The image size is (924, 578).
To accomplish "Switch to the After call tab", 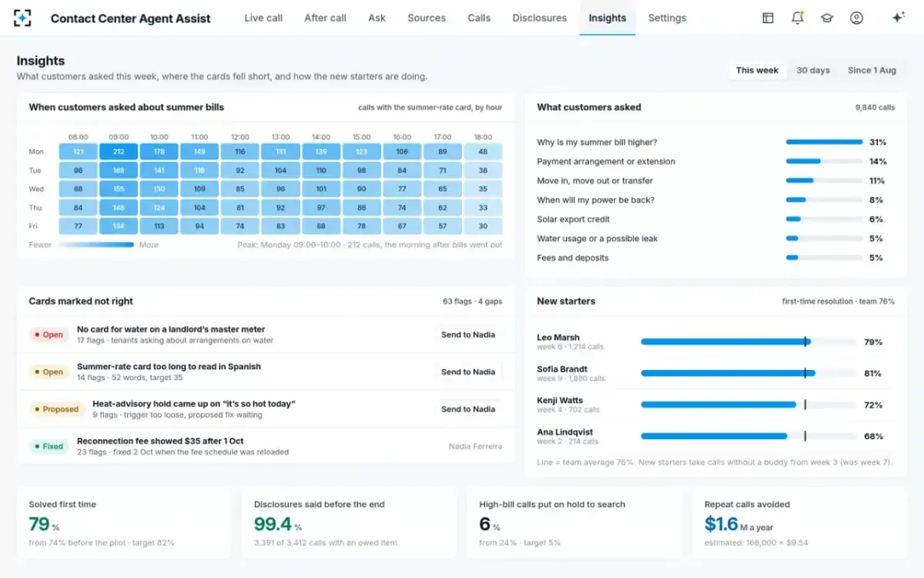I will pos(325,18).
